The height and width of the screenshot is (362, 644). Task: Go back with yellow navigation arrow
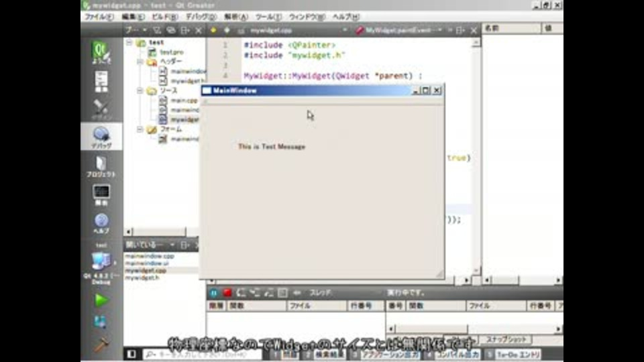click(213, 30)
